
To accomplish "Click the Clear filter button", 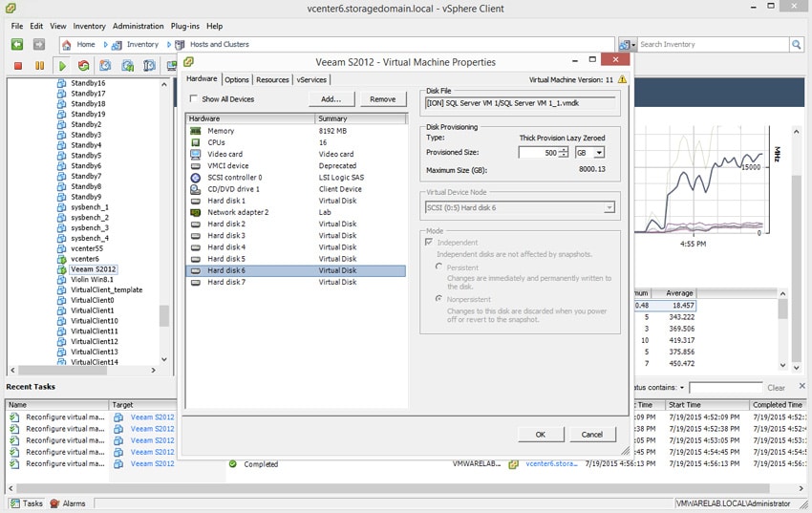I will pos(776,388).
